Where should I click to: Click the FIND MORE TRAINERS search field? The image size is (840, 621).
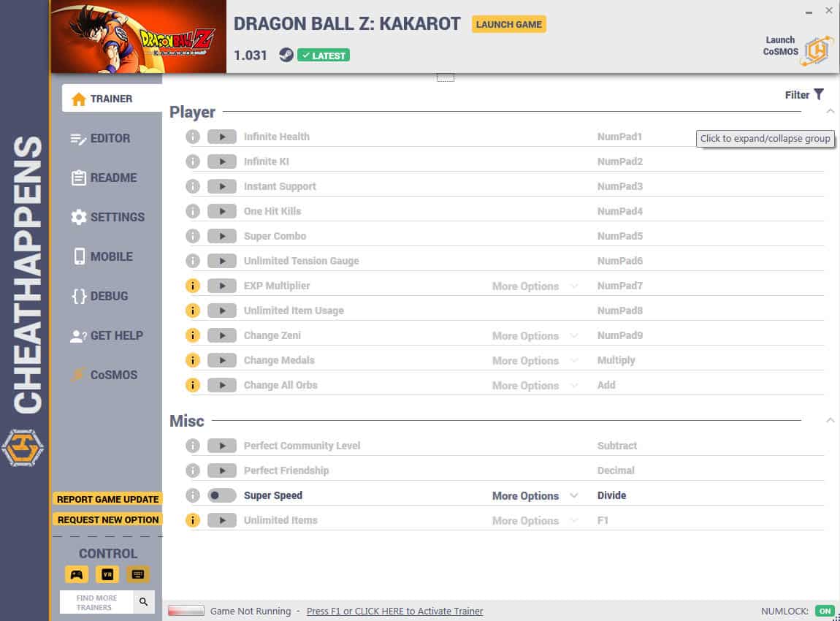[x=96, y=602]
